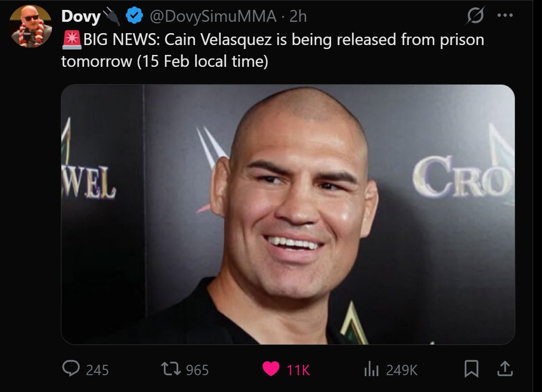The height and width of the screenshot is (392, 542).
Task: Click the 245 replies count
Action: [x=97, y=370]
